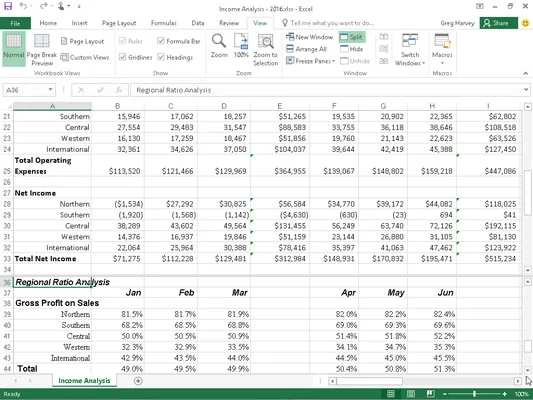Click the Zoom magnifier button

(219, 46)
